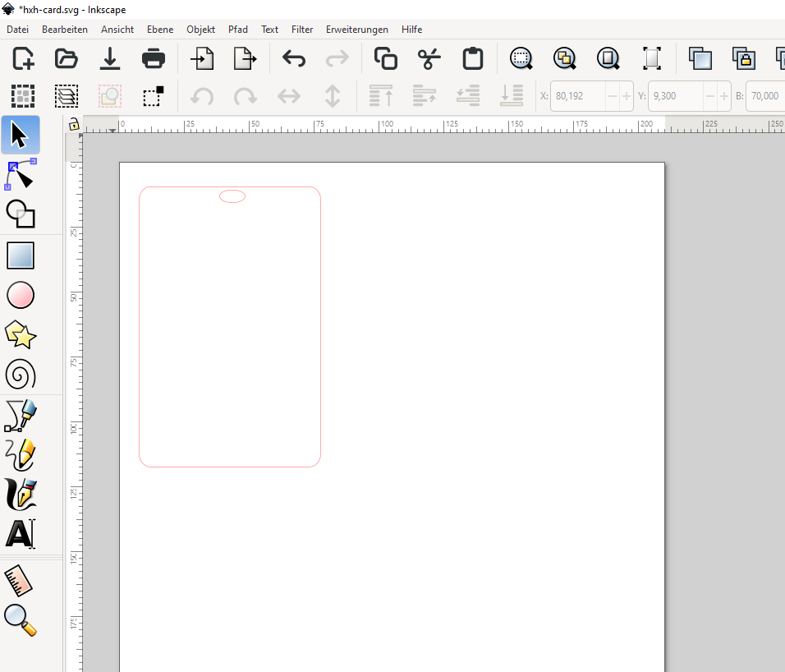Open the Filter menu

click(302, 30)
